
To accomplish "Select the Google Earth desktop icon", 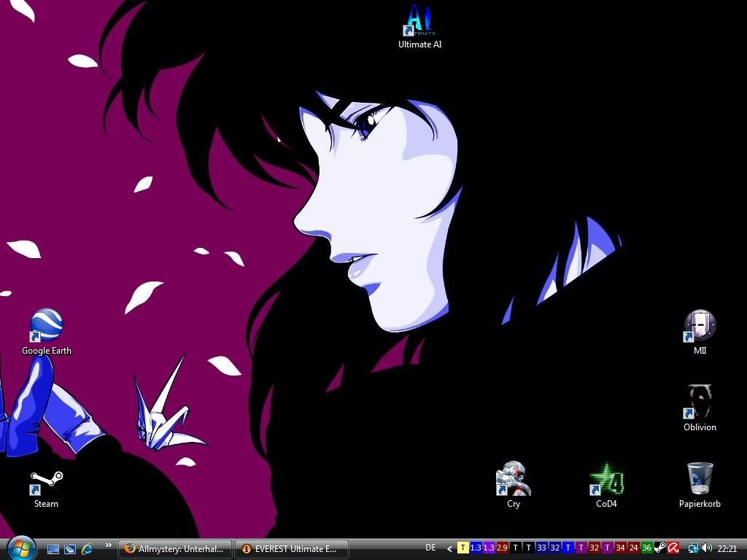I will coord(46,332).
